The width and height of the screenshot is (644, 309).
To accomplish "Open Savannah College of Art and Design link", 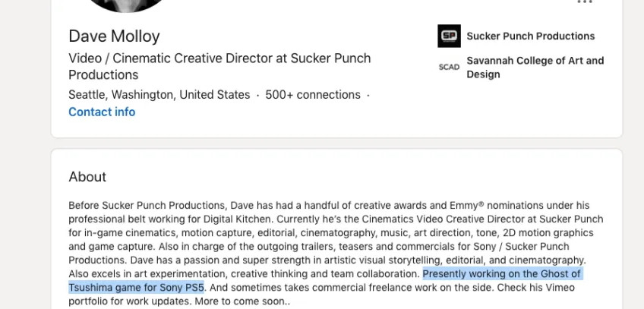I will point(535,68).
